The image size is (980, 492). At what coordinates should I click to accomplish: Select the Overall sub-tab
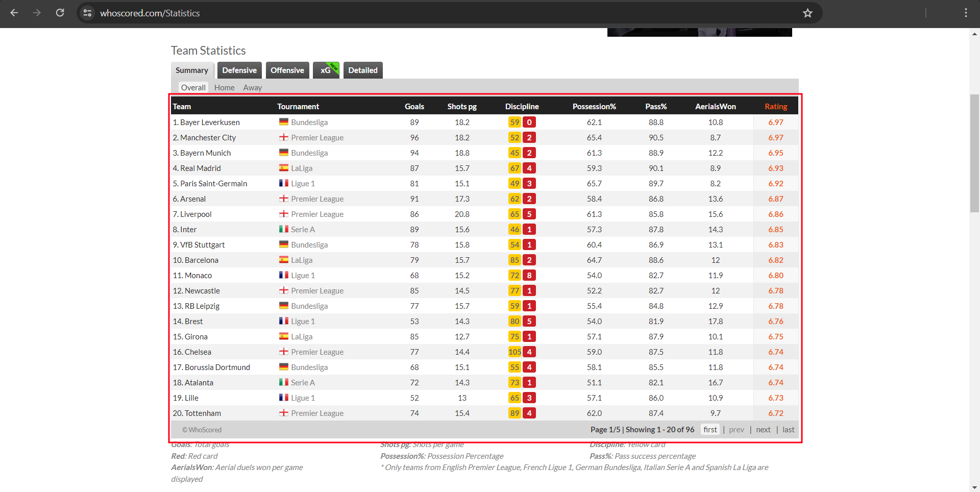pos(193,88)
